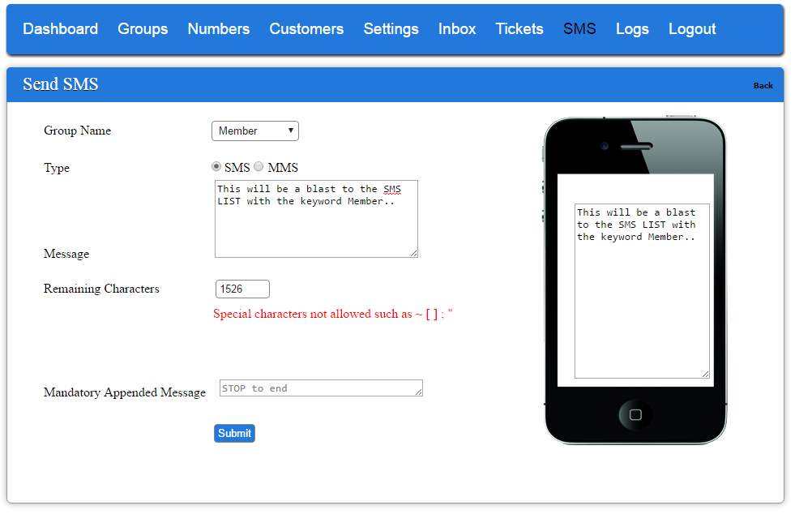Click the special characters warning text
The width and height of the screenshot is (812, 527).
(333, 314)
